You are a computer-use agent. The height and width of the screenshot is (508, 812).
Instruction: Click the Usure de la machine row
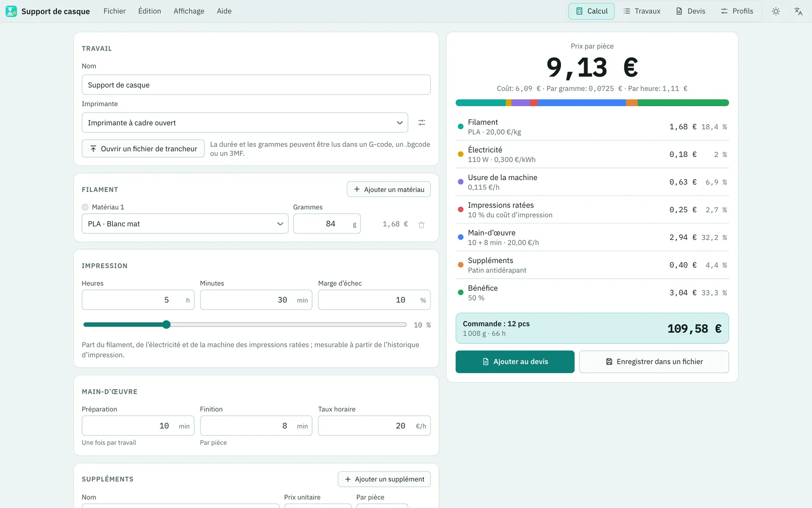pyautogui.click(x=592, y=182)
